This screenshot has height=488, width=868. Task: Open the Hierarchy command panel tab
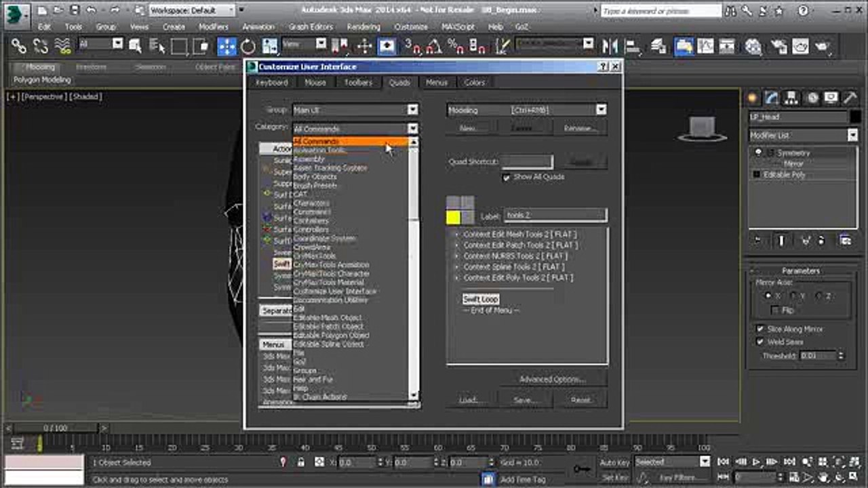coord(791,98)
